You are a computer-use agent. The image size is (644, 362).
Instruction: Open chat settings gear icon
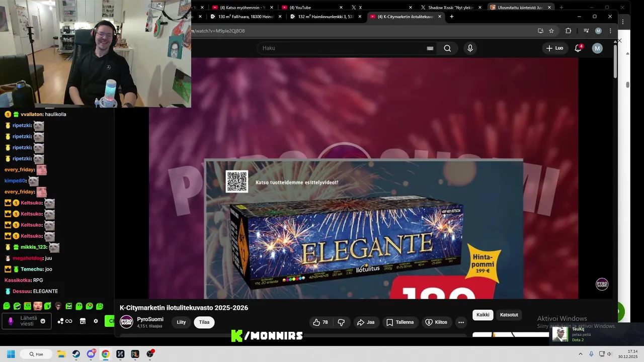(x=96, y=321)
